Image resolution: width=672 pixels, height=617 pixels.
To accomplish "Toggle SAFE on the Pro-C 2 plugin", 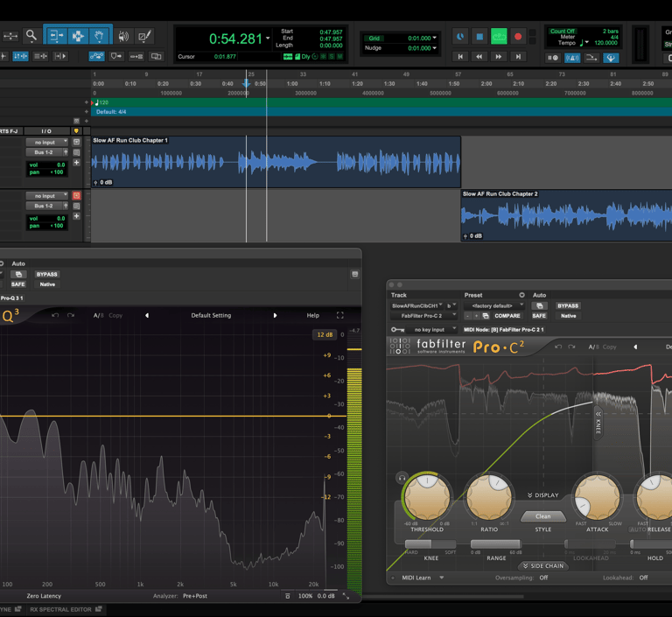I will tap(540, 316).
